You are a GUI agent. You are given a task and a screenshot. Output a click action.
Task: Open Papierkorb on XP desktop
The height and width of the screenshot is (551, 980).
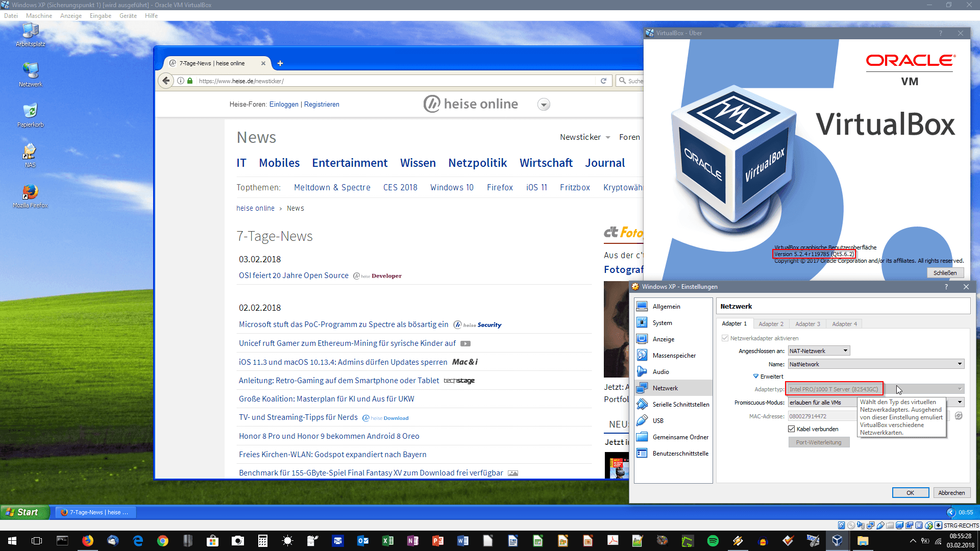coord(31,115)
